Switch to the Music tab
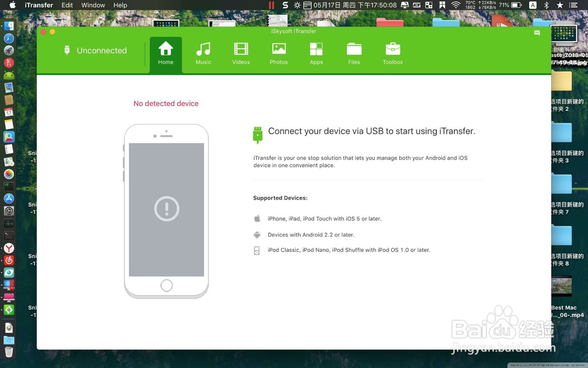The width and height of the screenshot is (588, 368). tap(203, 54)
